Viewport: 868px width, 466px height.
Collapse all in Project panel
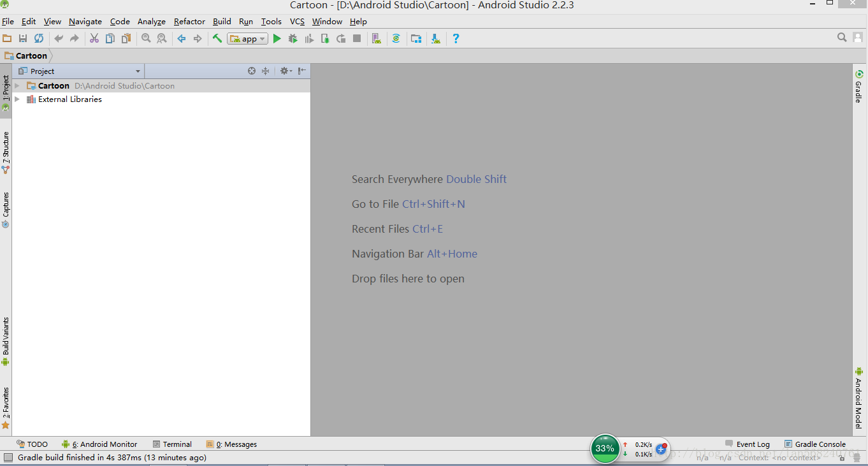[266, 71]
